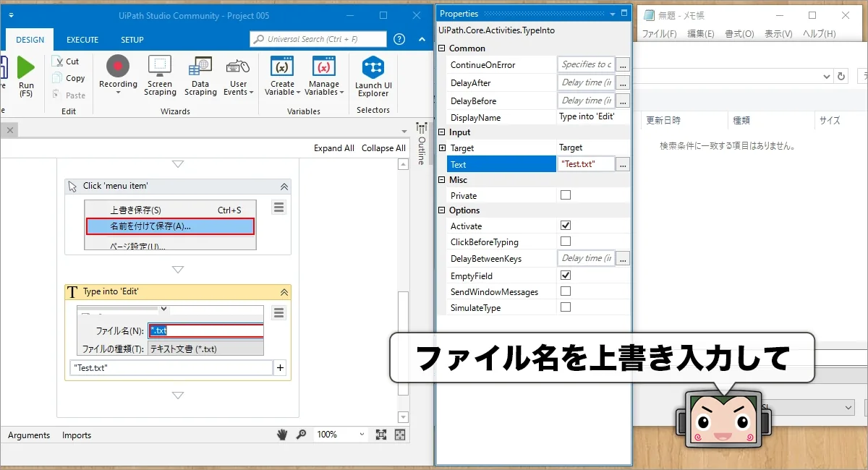The image size is (868, 470).
Task: Open User Events menu
Action: [238, 76]
